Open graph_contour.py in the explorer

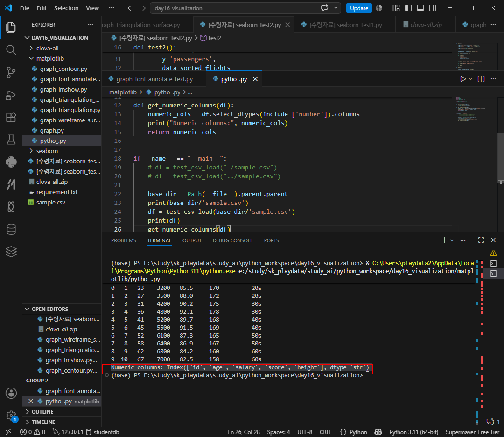click(x=63, y=69)
